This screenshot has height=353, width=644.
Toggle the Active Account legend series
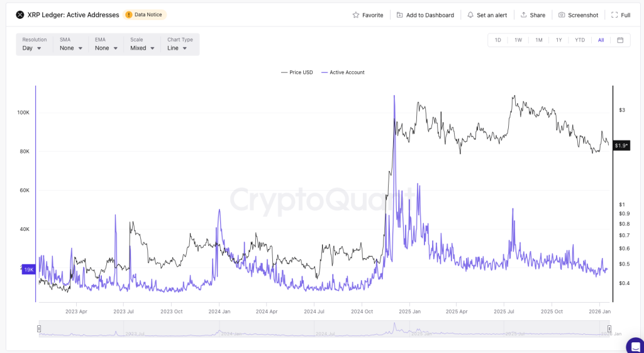pos(343,72)
